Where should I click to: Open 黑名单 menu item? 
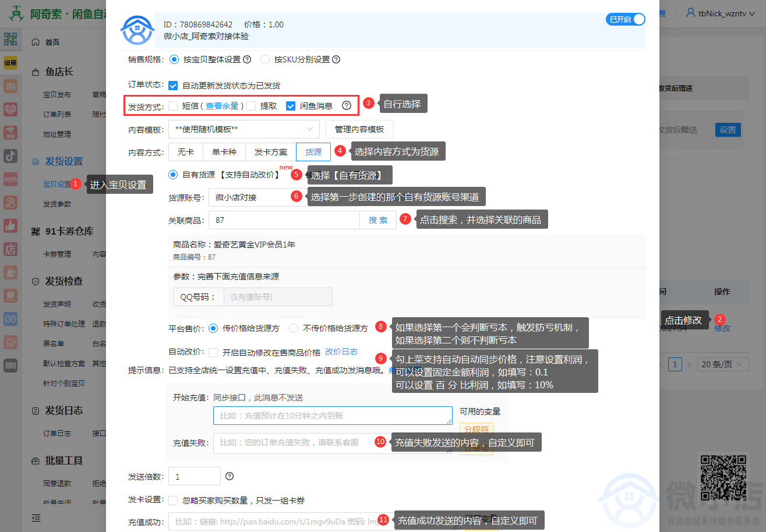pyautogui.click(x=54, y=344)
